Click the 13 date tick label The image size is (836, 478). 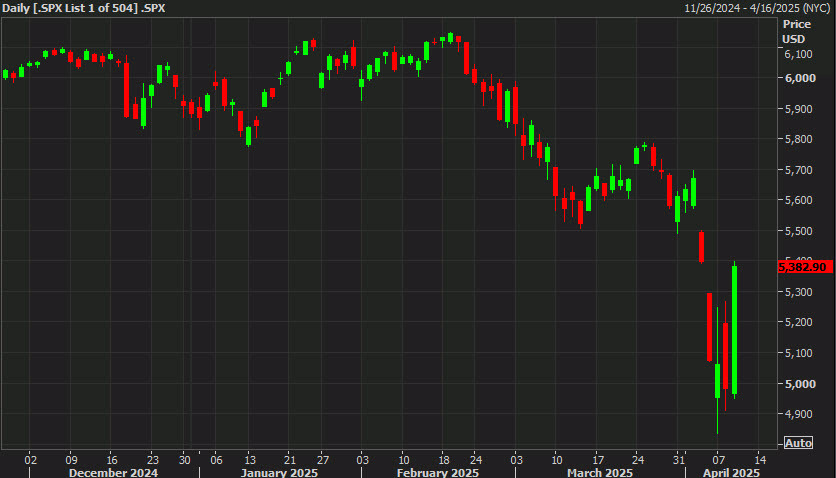[250, 460]
